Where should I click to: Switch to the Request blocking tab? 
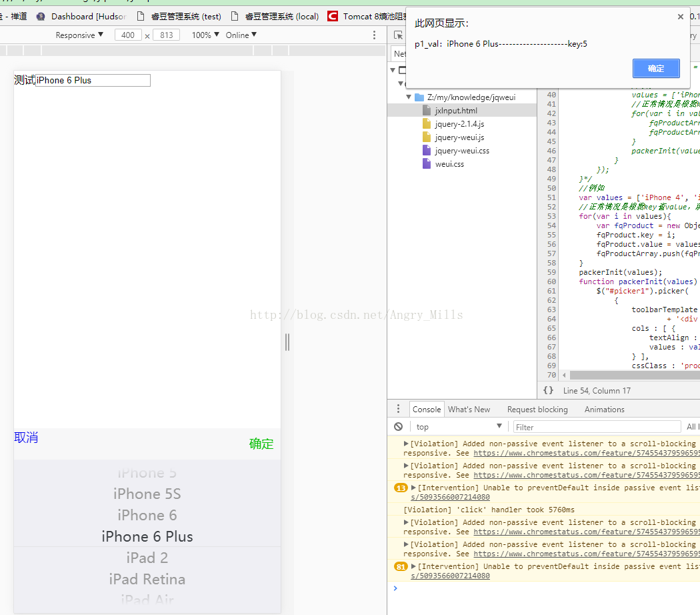click(x=537, y=409)
